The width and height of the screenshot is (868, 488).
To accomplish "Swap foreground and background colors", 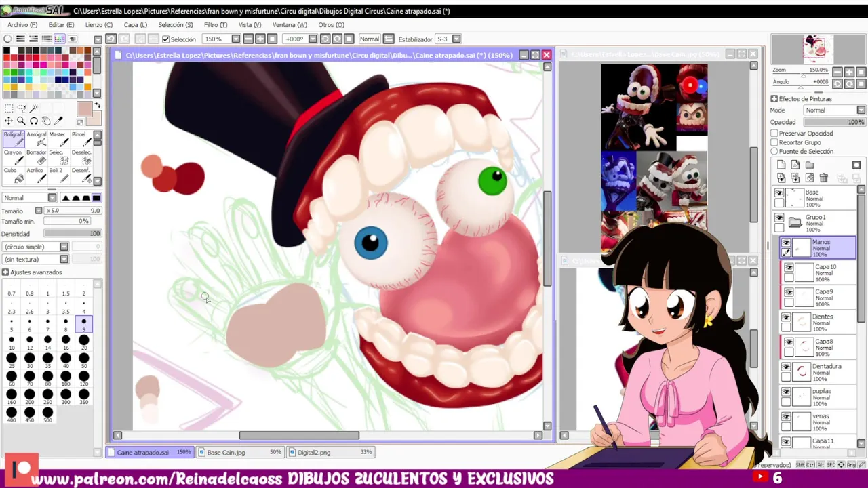I will pos(97,106).
